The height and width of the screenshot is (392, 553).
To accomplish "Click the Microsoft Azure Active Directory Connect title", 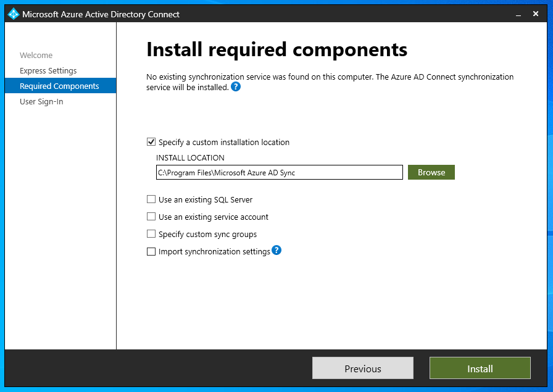I will click(x=101, y=14).
